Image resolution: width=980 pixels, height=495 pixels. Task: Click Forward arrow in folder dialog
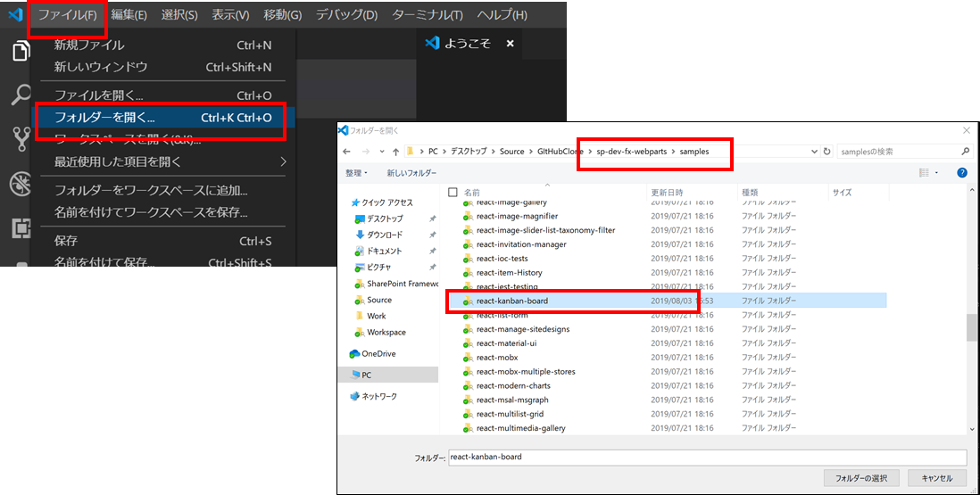[x=366, y=152]
